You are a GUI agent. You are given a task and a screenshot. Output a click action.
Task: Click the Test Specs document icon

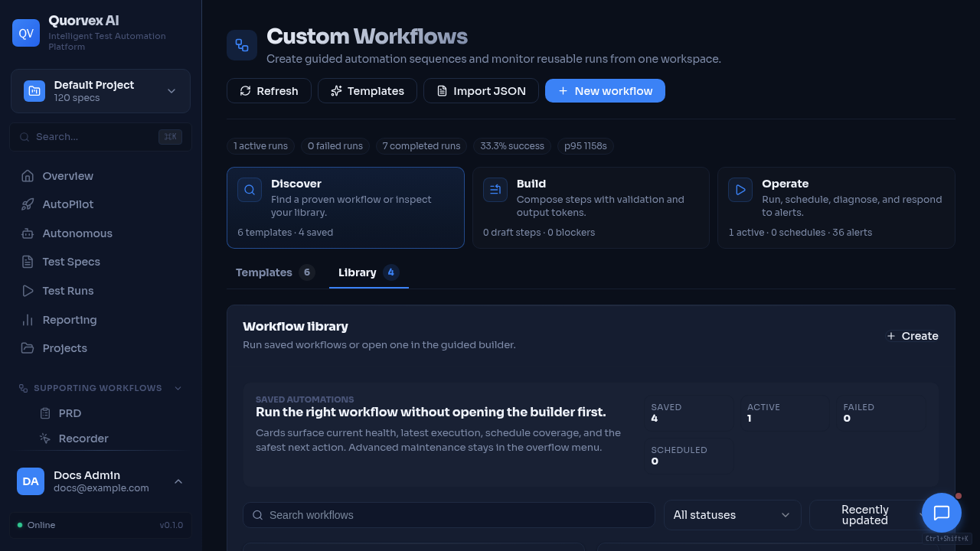coord(28,262)
